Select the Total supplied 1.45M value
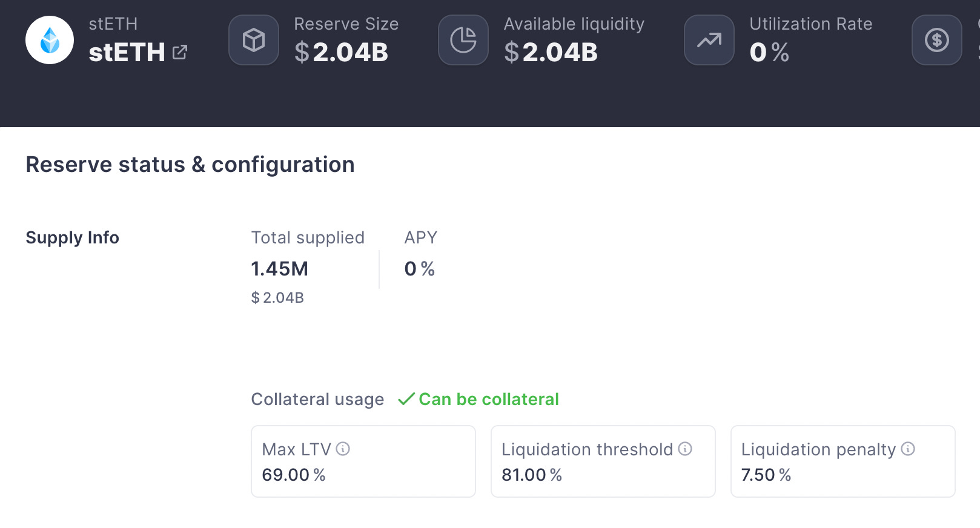Viewport: 980px width, 528px height. click(280, 268)
